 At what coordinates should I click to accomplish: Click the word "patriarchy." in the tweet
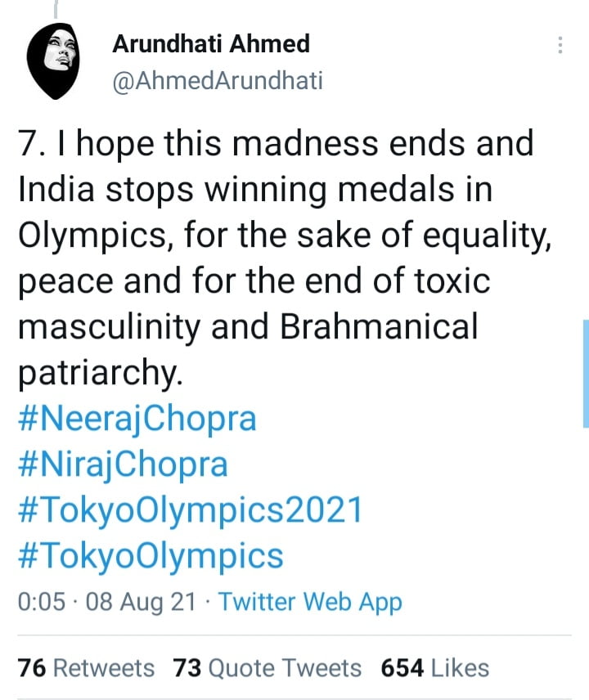click(97, 373)
